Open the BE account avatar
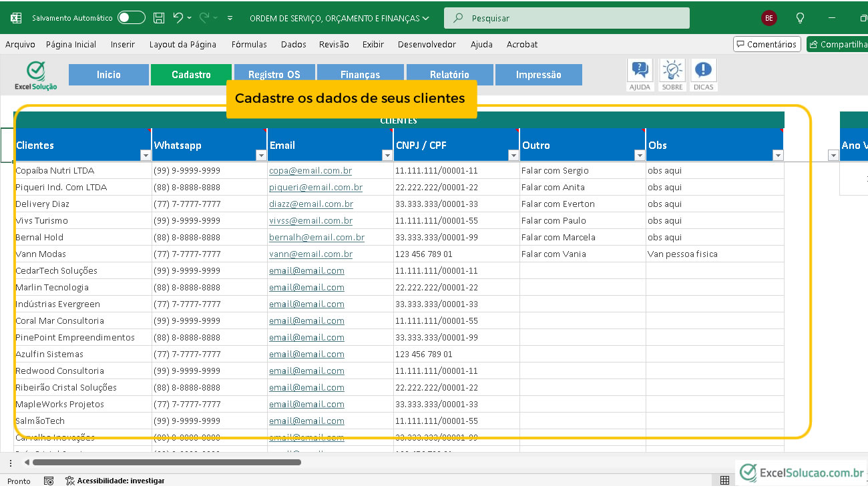Screen dimensions: 868x488 point(769,18)
